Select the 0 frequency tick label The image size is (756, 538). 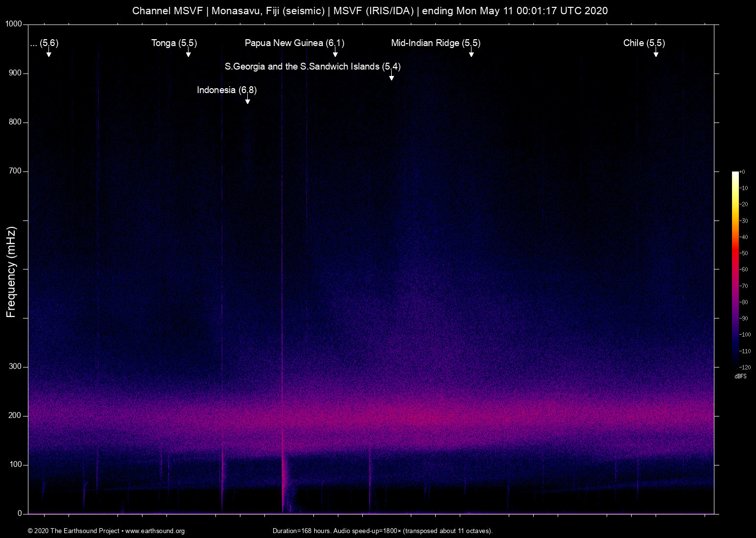20,514
